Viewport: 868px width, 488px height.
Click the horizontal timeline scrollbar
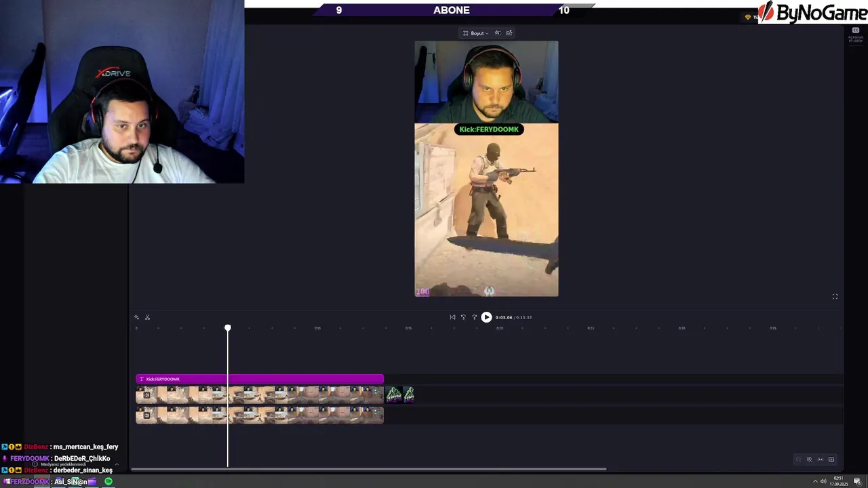[368, 469]
